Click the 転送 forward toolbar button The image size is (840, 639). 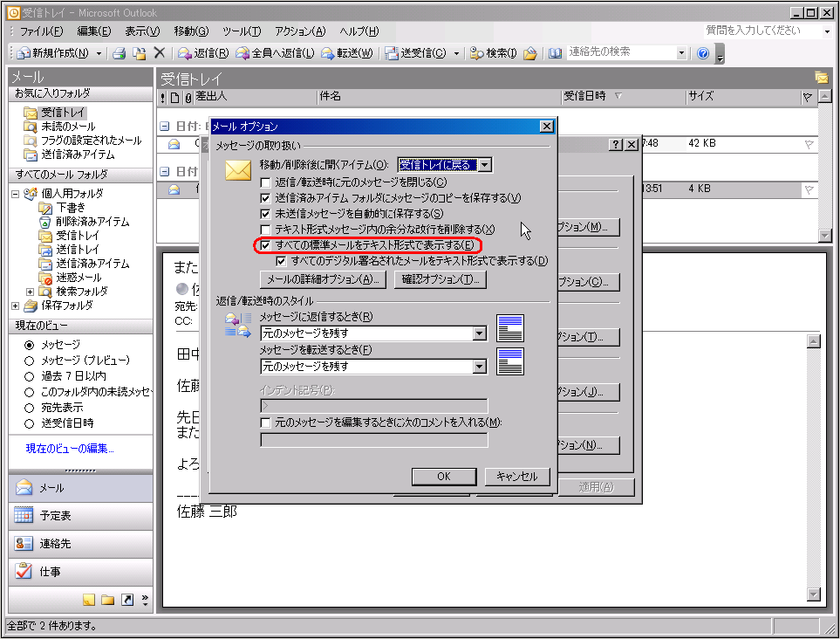[x=346, y=53]
